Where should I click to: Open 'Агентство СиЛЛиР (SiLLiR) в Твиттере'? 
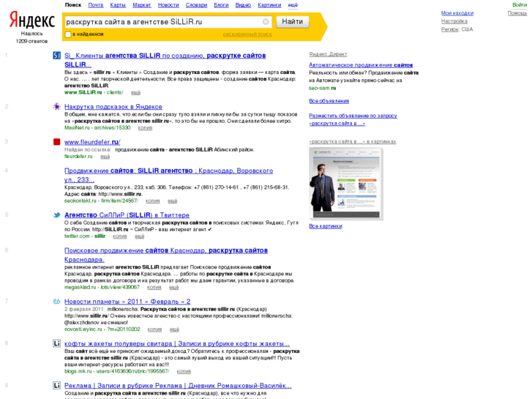click(x=127, y=215)
